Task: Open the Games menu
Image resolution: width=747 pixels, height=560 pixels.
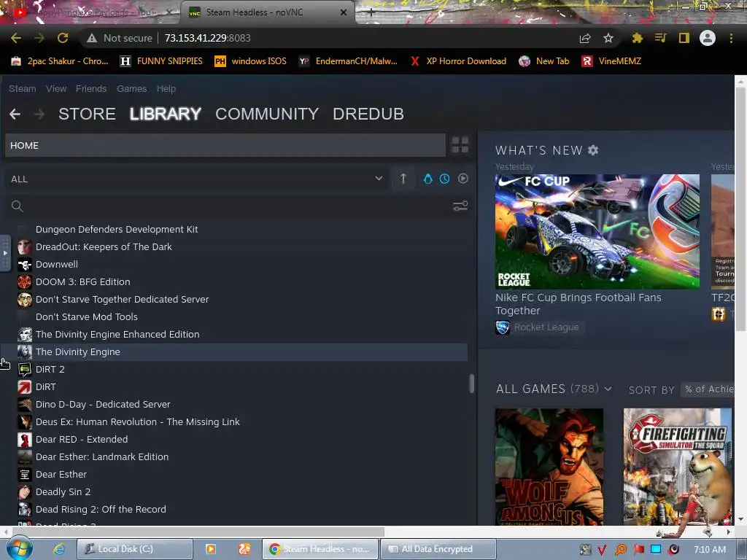Action: pyautogui.click(x=131, y=88)
